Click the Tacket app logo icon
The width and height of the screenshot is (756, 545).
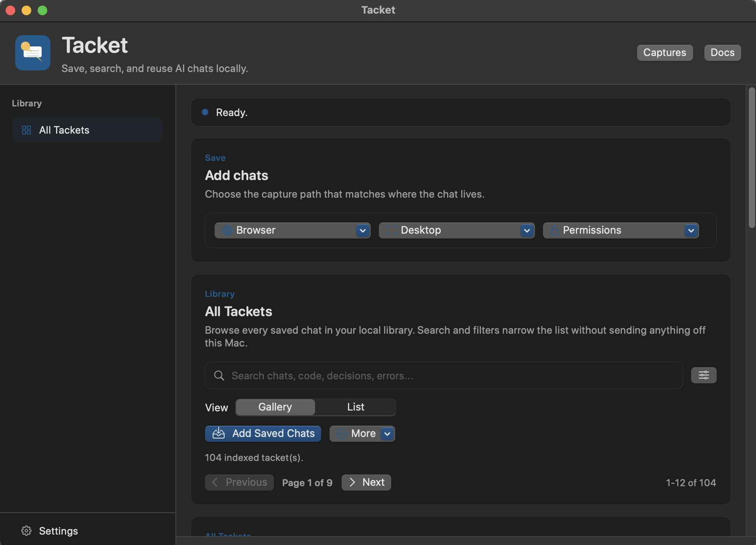(x=33, y=53)
